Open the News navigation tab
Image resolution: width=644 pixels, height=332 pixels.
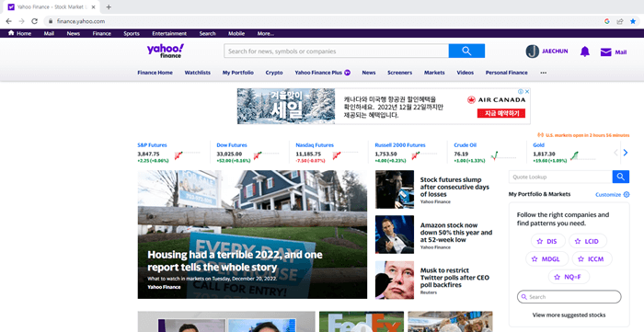point(369,73)
